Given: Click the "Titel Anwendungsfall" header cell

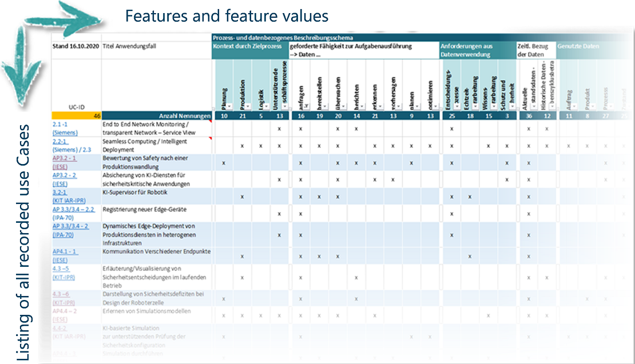Looking at the screenshot, I should click(x=156, y=50).
